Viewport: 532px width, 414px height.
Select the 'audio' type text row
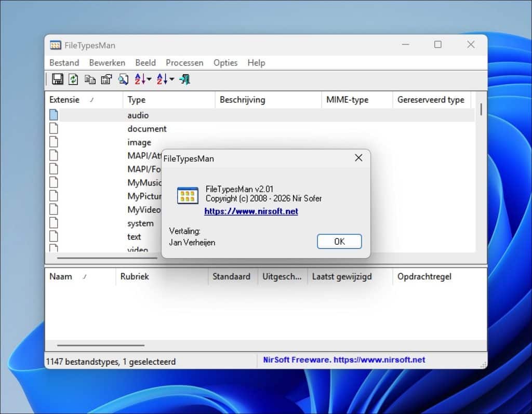(138, 115)
